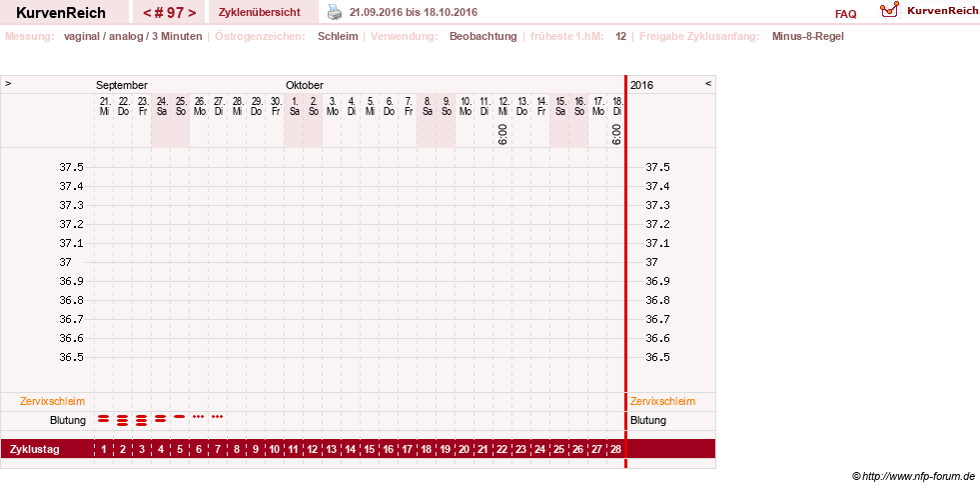
Task: Click date header 10. Mo
Action: click(x=465, y=106)
